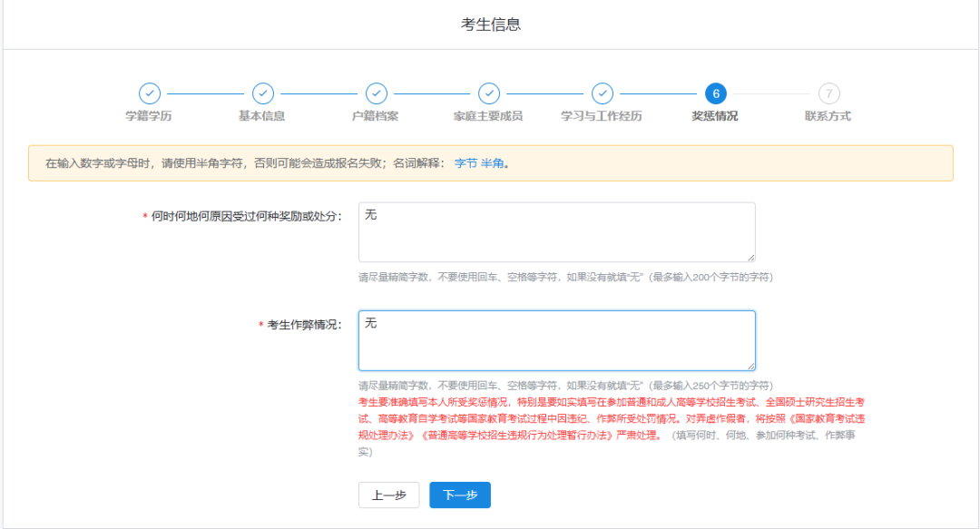Select the checkmark circle above 户籍档案
Screen dimensions: 980x529
(x=376, y=93)
